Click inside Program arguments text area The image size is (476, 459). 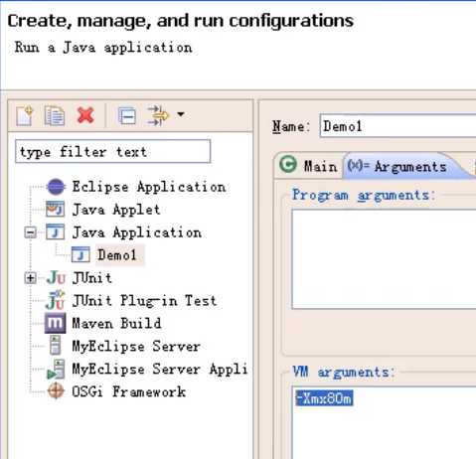pos(384,259)
